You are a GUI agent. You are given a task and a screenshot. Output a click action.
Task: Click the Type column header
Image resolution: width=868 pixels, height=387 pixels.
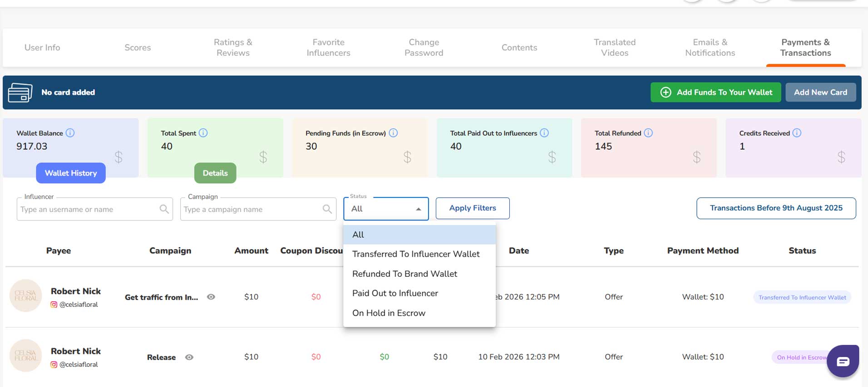(x=614, y=250)
